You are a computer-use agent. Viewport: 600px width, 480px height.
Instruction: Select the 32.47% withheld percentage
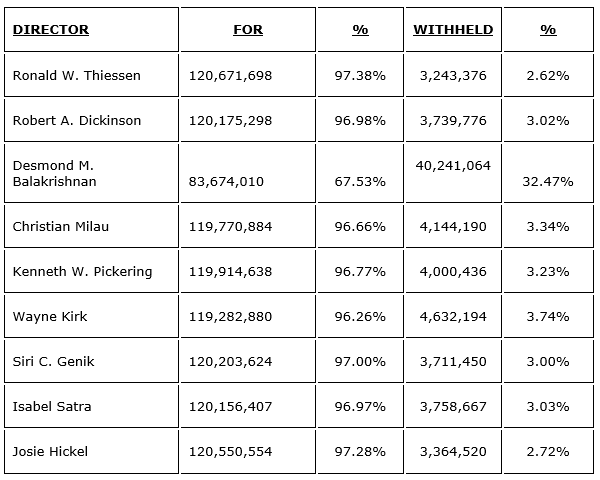(548, 182)
